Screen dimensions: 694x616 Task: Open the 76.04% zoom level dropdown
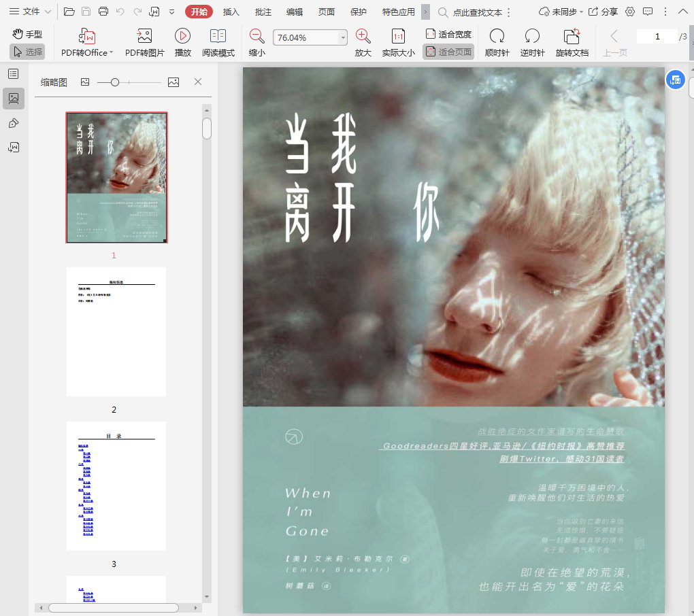click(x=342, y=37)
